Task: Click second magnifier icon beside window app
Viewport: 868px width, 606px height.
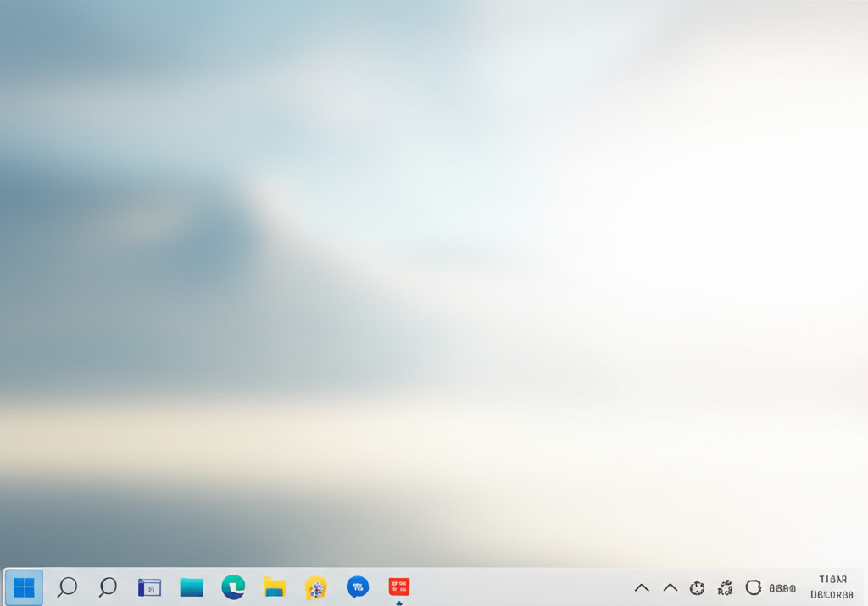Action: pos(108,587)
